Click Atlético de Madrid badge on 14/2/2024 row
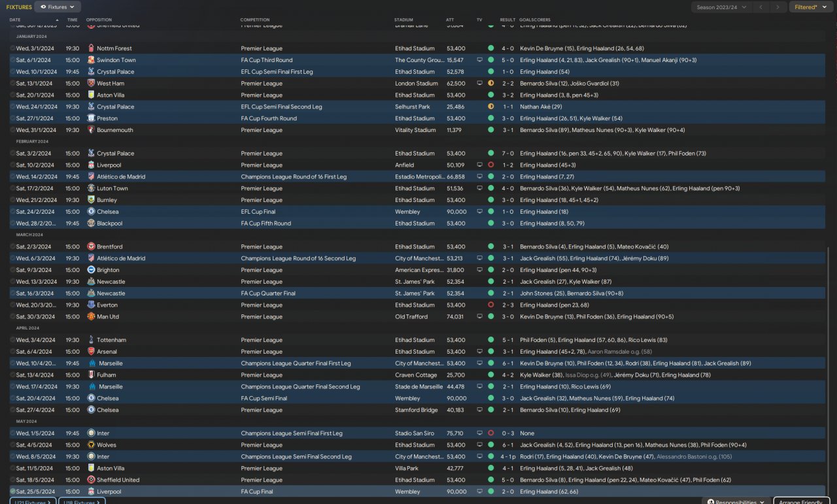Image resolution: width=837 pixels, height=504 pixels. [x=91, y=176]
